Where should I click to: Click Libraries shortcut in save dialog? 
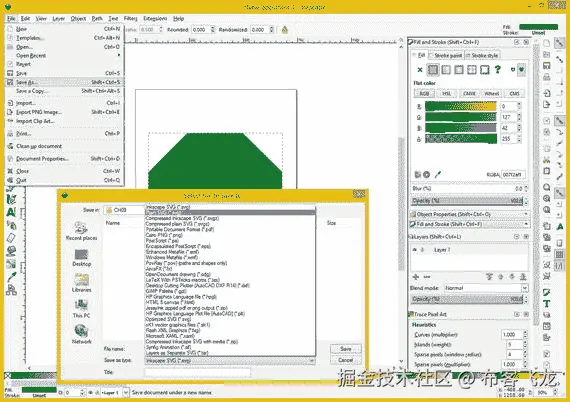(x=81, y=283)
